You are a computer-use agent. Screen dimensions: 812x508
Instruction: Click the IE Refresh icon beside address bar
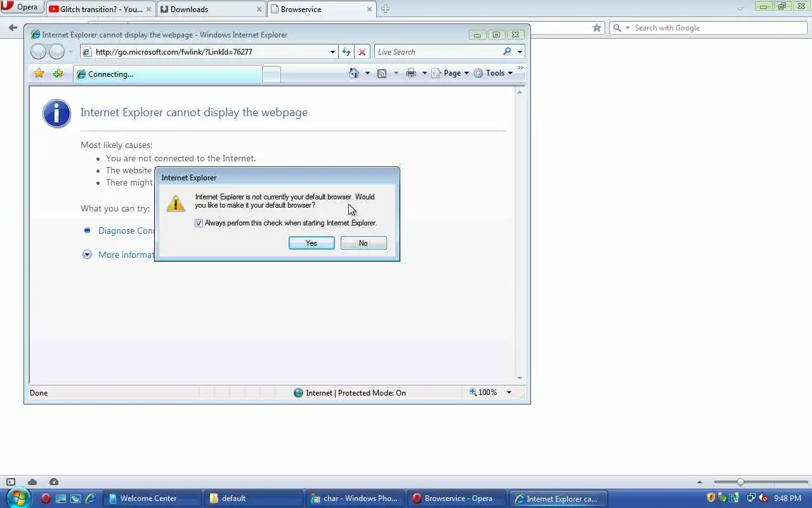346,52
